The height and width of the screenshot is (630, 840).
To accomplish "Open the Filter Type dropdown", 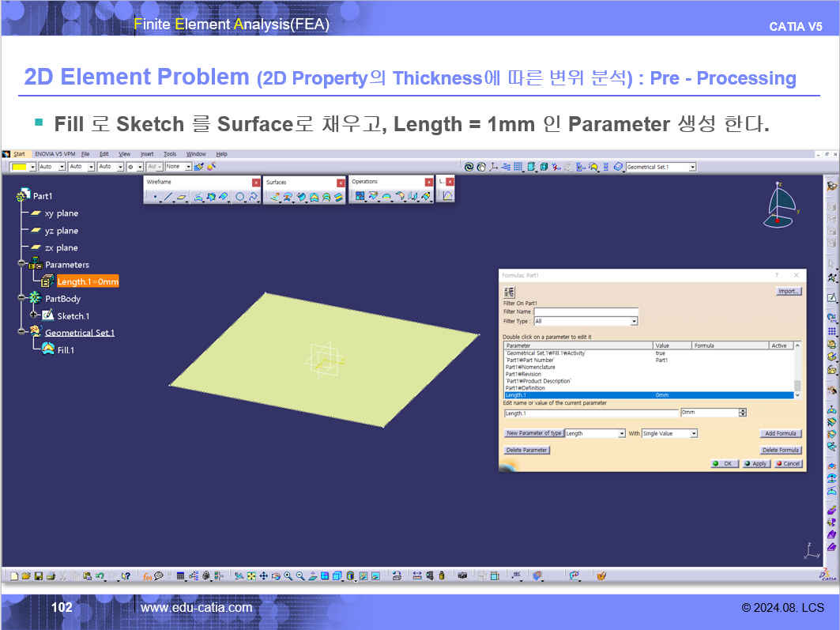I will click(634, 322).
